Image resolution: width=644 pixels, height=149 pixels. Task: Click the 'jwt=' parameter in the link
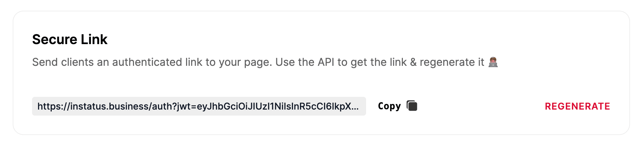(185, 106)
